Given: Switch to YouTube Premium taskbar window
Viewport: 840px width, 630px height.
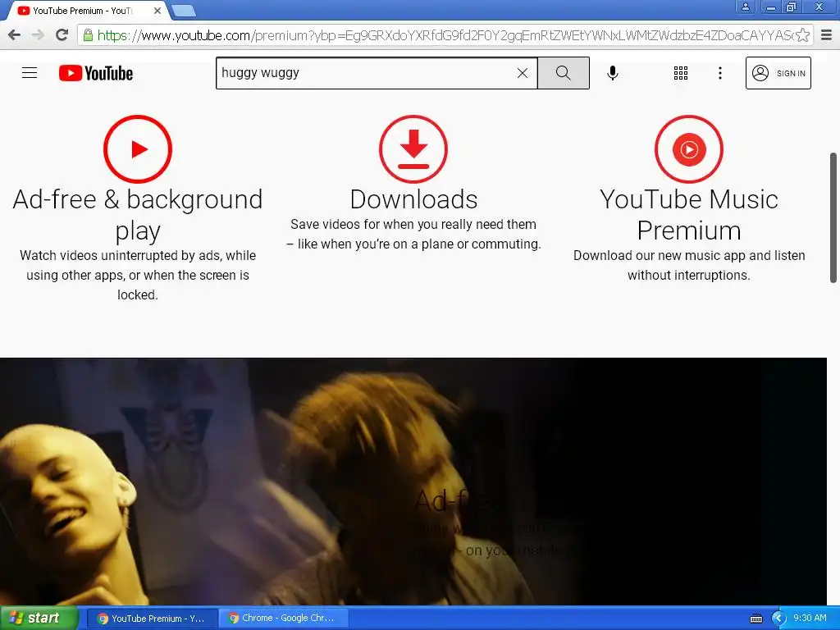Looking at the screenshot, I should [x=152, y=619].
